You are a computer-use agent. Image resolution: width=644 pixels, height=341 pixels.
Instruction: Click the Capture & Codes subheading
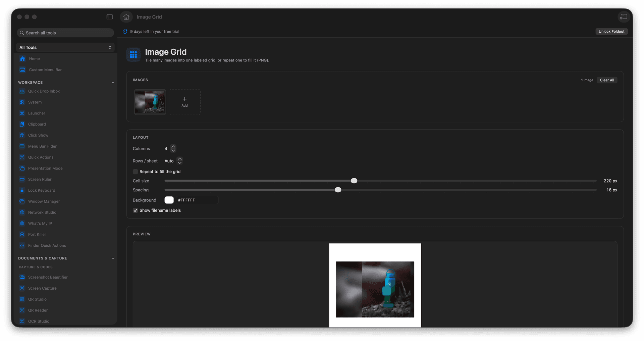point(36,267)
